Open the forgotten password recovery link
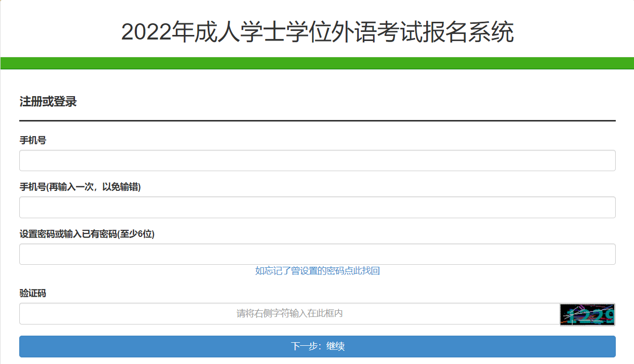Image resolution: width=634 pixels, height=364 pixels. click(317, 271)
